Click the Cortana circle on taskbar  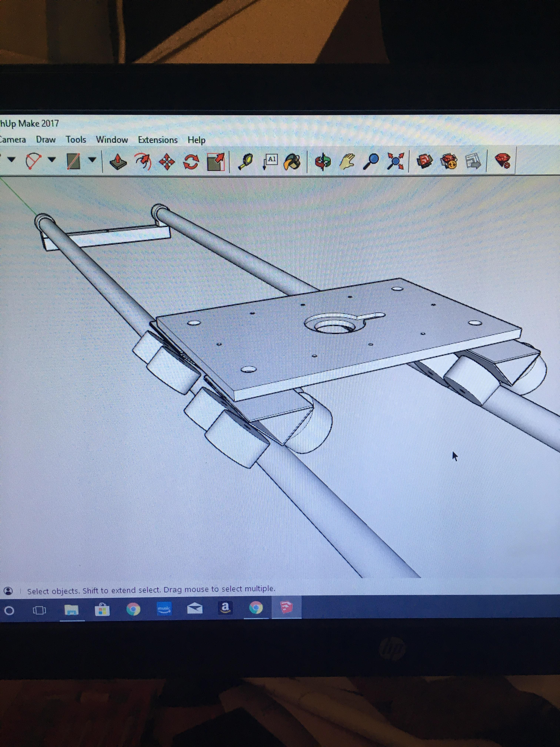[x=9, y=611]
